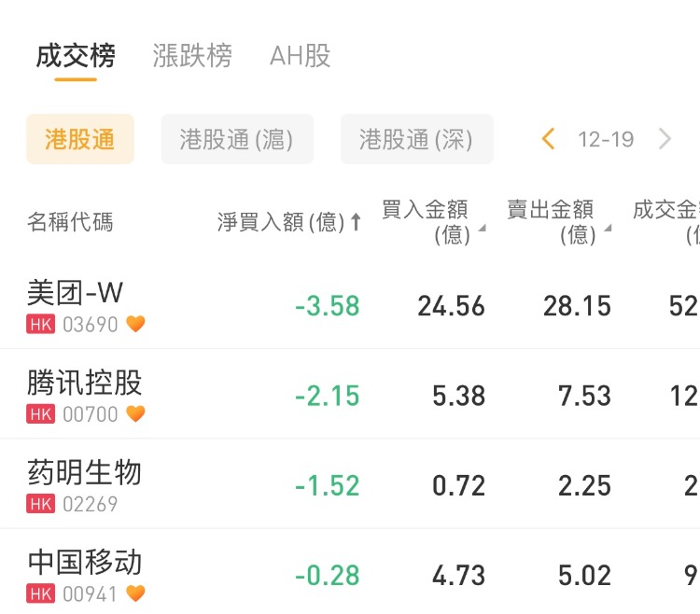Open the AH股 tab
700x614 pixels.
tap(300, 56)
